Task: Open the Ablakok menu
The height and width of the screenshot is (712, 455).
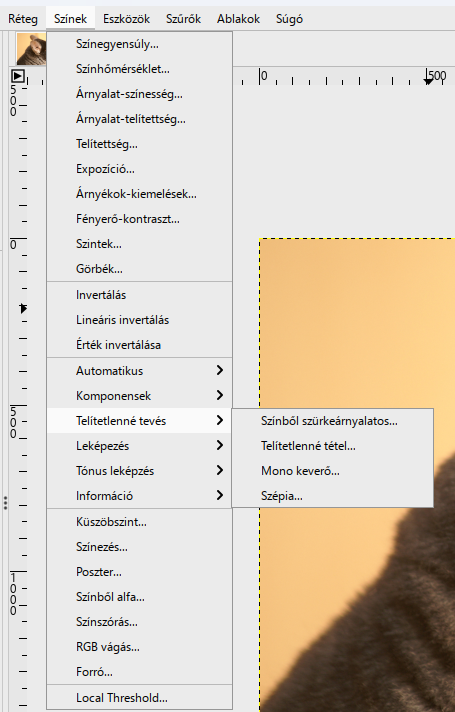Action: point(238,19)
